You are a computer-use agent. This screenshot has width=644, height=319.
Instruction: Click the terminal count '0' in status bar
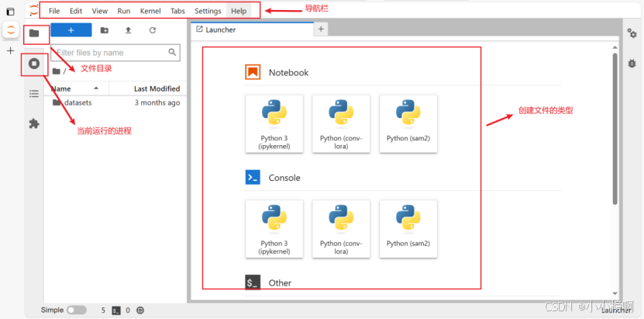128,310
